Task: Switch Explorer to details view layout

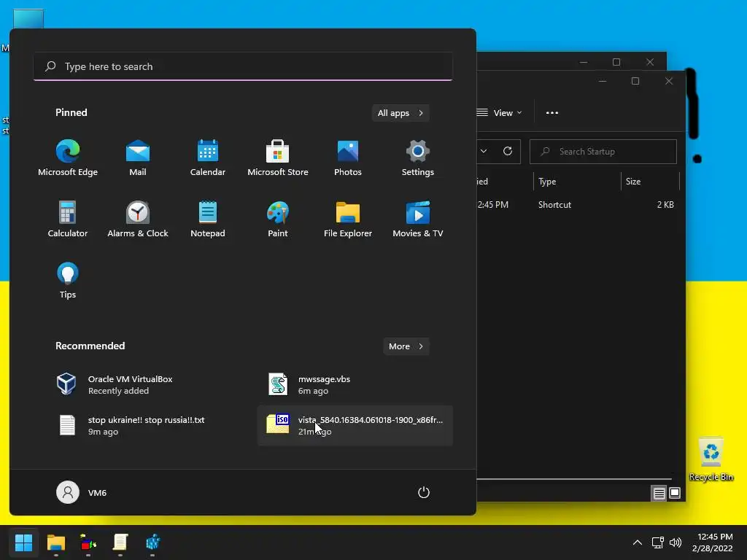Action: coord(659,494)
